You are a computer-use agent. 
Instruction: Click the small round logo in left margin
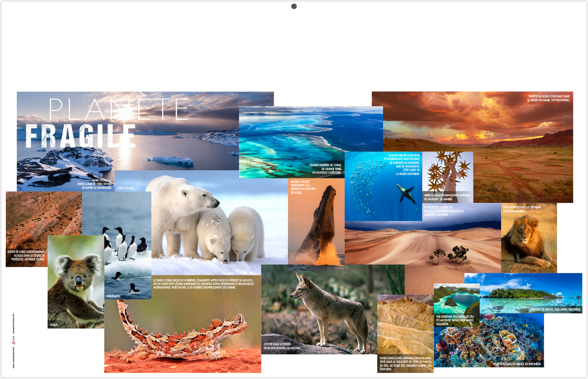click(14, 343)
